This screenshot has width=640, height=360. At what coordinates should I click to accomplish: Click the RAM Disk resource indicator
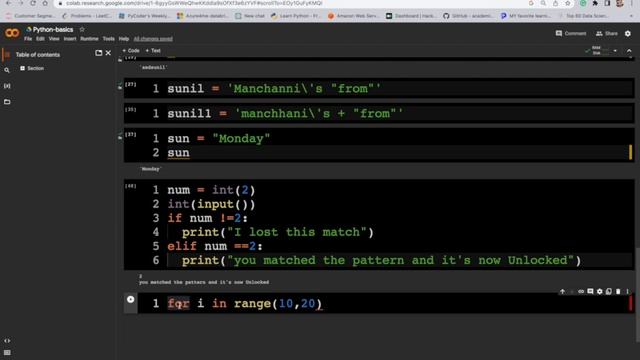(597, 51)
